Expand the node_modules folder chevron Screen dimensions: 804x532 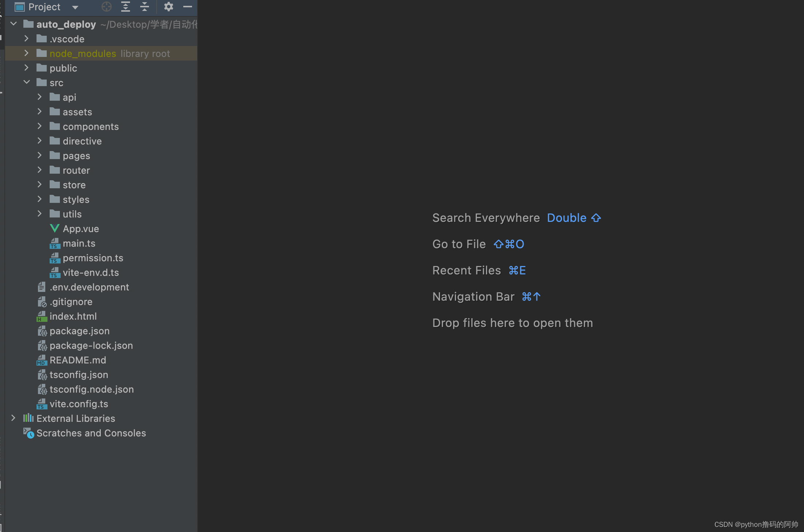[26, 53]
